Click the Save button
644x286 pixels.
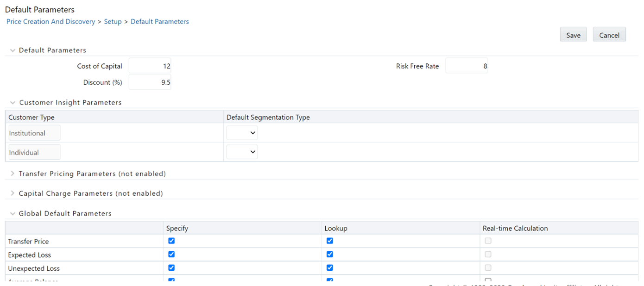tap(573, 35)
